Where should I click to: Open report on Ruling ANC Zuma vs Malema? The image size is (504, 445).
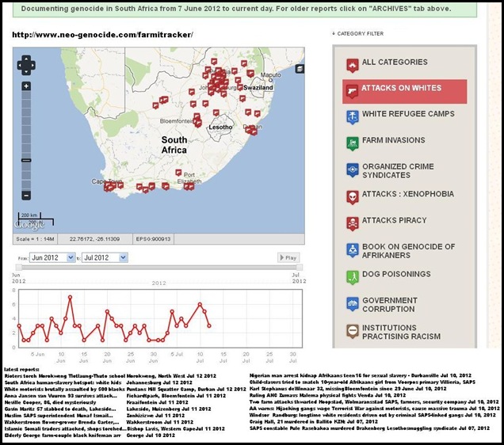pyautogui.click(x=327, y=395)
